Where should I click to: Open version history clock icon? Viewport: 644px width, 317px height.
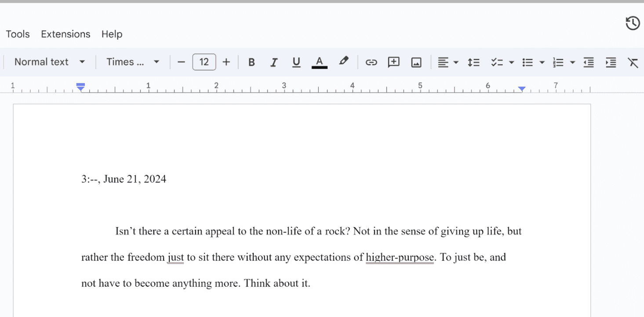[632, 23]
